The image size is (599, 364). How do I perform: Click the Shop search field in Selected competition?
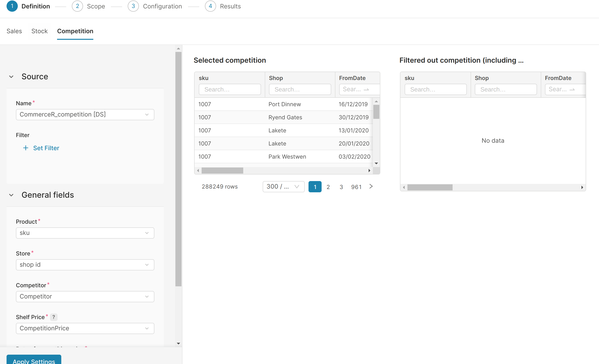pyautogui.click(x=300, y=89)
